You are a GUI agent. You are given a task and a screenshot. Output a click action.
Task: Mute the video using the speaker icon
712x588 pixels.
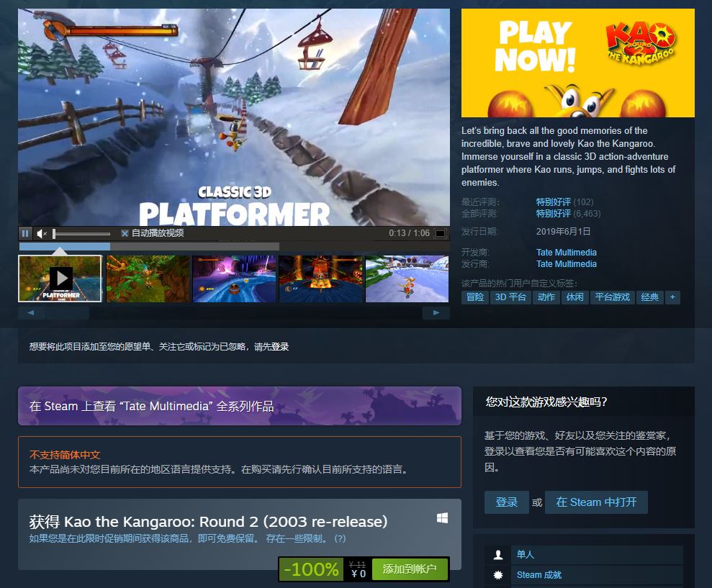click(42, 233)
